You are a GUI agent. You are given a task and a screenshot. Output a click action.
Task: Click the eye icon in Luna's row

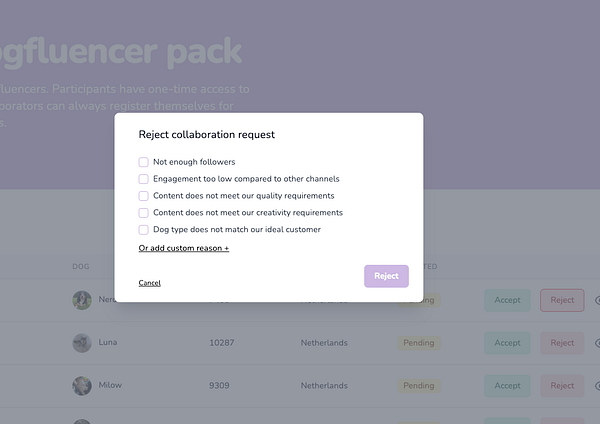[596, 343]
